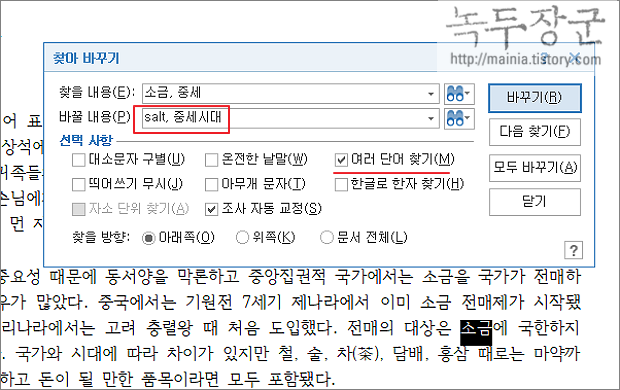Close the 찾아 바꾸기 dialog with X
Image resolution: width=620 pixels, height=390 pixels.
pyautogui.click(x=576, y=58)
